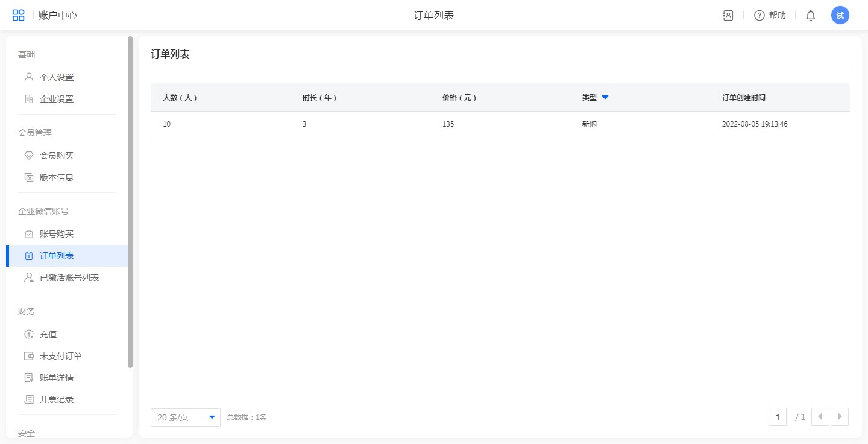The width and height of the screenshot is (868, 444).
Task: Open 开票记录 in sidebar
Action: (57, 399)
